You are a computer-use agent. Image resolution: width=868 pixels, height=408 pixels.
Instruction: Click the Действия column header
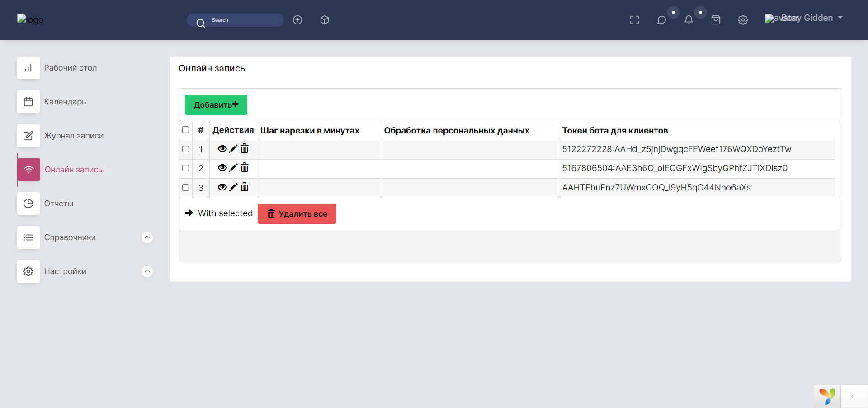click(x=233, y=130)
